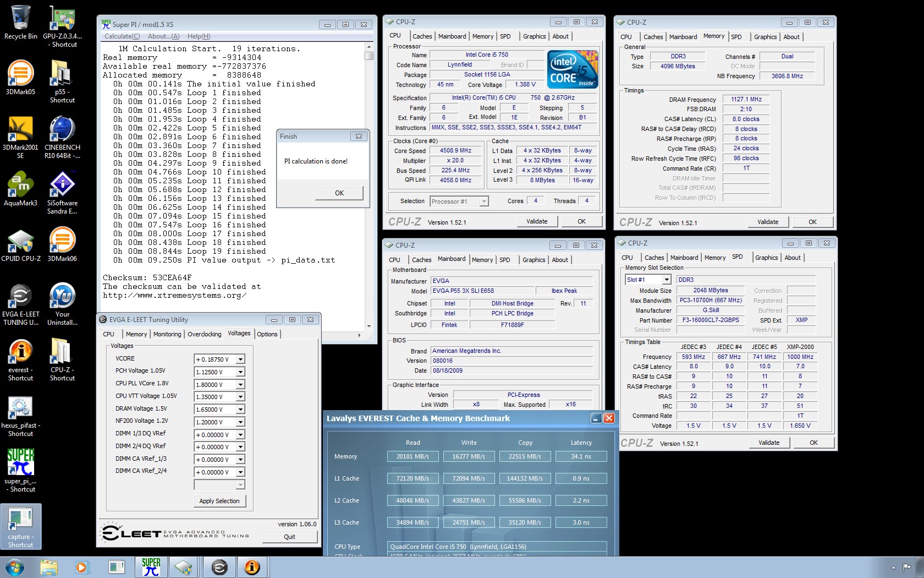Image resolution: width=924 pixels, height=578 pixels.
Task: Select the 3DMark2001 SE desktop icon
Action: coord(20,137)
